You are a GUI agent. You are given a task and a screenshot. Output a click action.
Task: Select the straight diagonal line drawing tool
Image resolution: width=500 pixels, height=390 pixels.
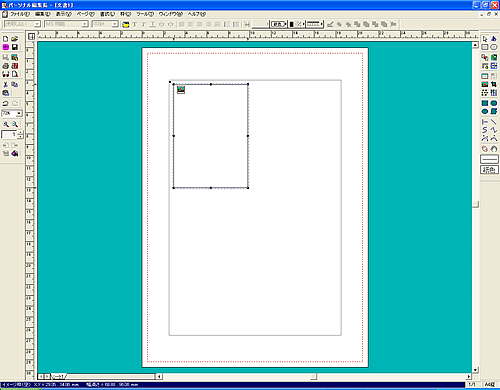point(494,122)
